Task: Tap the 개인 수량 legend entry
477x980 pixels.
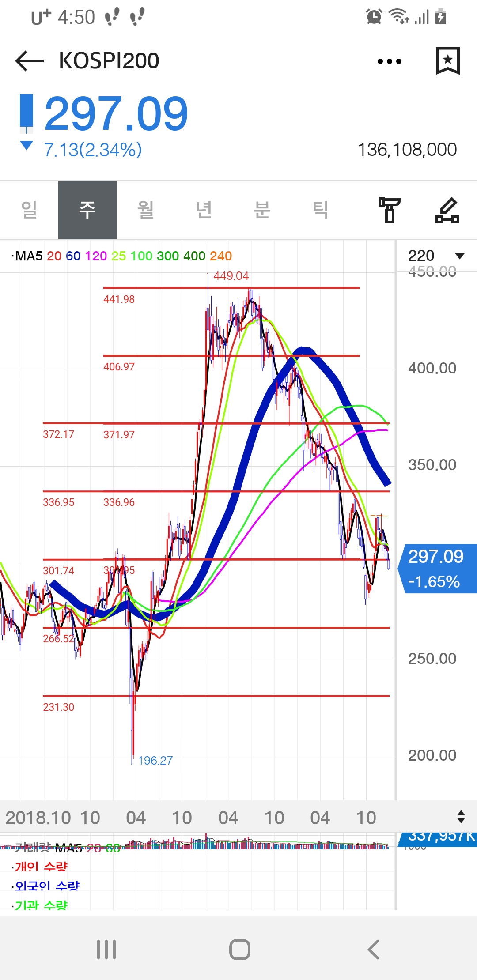Action: (41, 867)
